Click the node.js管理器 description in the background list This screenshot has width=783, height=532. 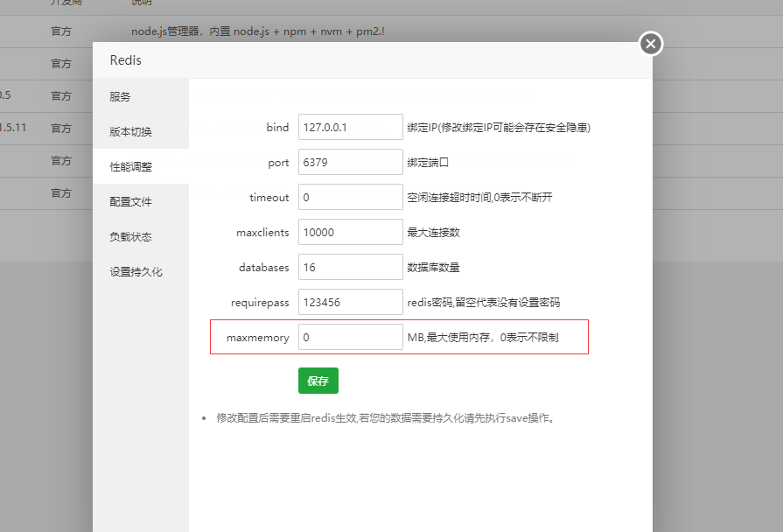pos(258,31)
